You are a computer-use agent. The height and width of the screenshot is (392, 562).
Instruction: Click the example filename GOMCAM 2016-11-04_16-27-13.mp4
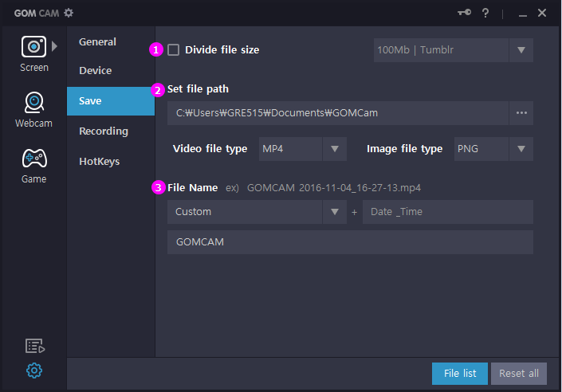tap(334, 188)
